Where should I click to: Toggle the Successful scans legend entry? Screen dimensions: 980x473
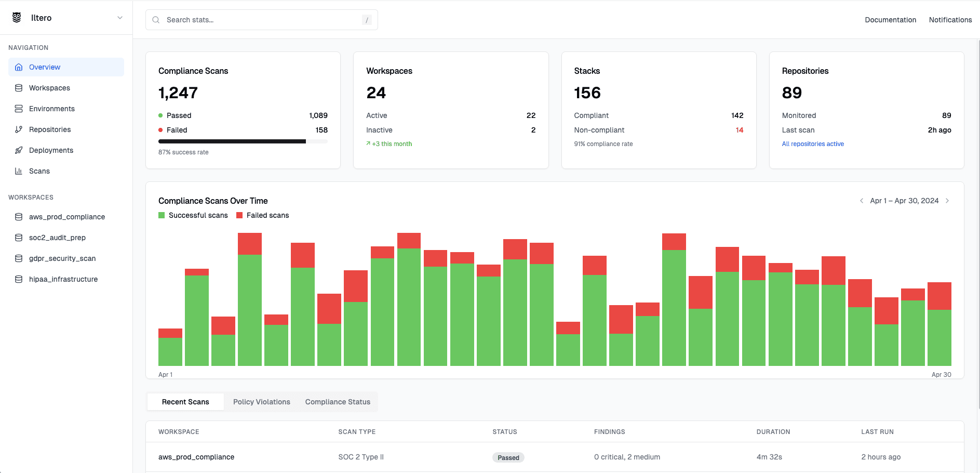pos(193,215)
